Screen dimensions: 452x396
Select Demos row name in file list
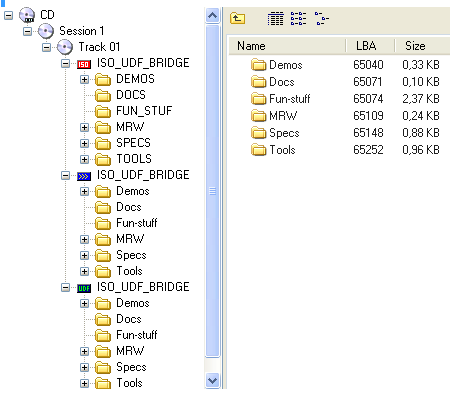coord(286,65)
